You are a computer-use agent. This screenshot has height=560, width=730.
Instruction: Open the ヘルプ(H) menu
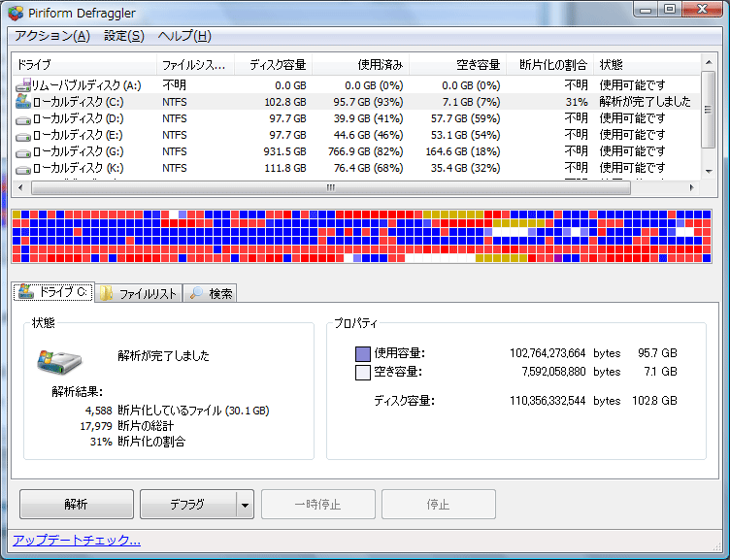click(184, 36)
